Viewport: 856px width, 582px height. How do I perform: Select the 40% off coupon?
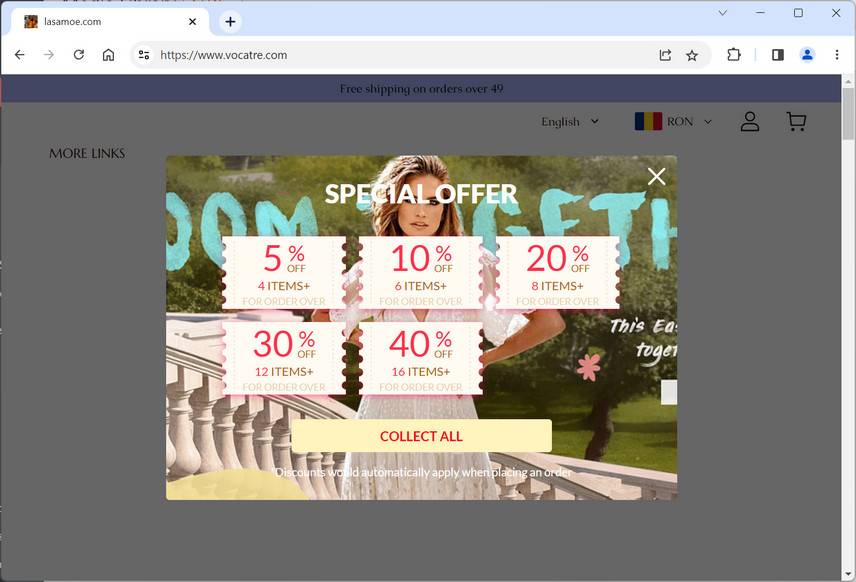click(421, 358)
